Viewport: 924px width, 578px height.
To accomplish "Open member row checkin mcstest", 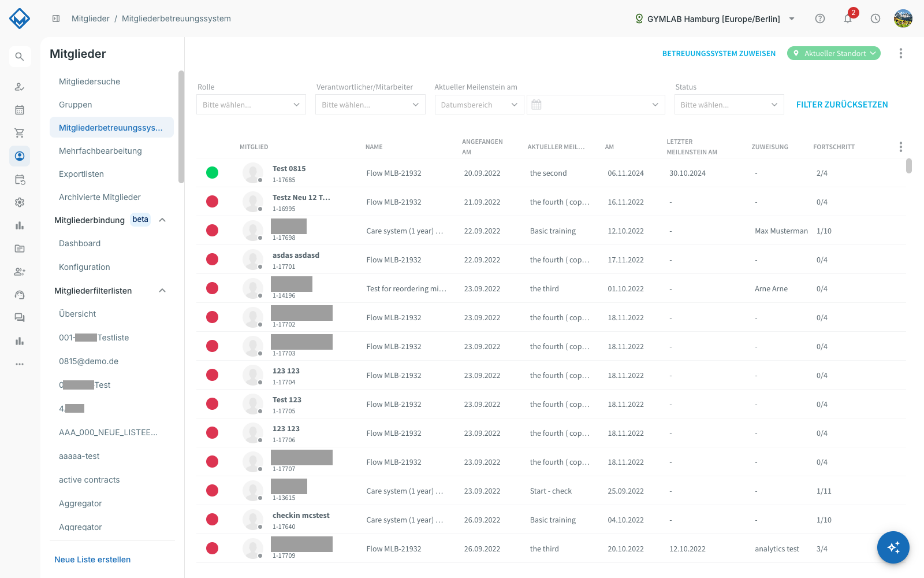I will click(x=550, y=520).
